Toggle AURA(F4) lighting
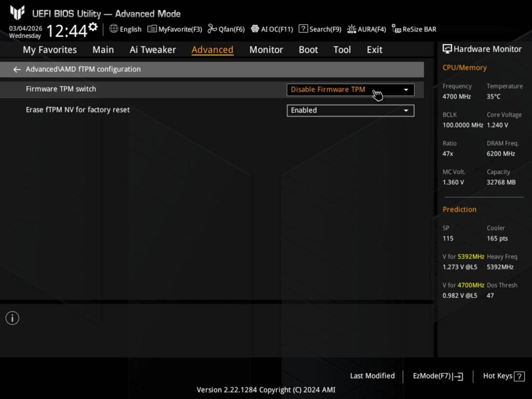532x399 pixels. [366, 29]
